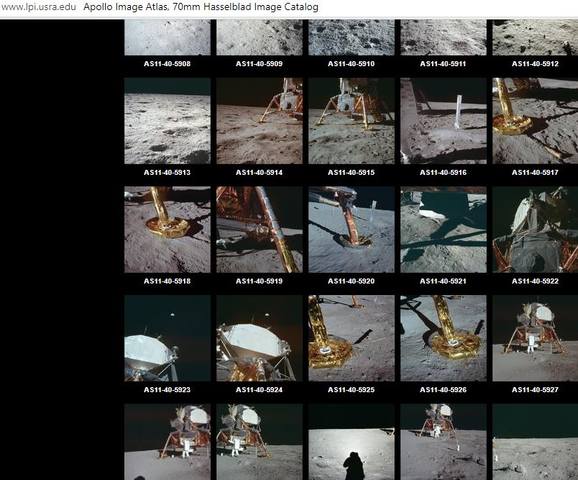Open bottom-row thumbnail with astronaut shadow
Viewport: 578px width, 480px height.
pyautogui.click(x=351, y=442)
